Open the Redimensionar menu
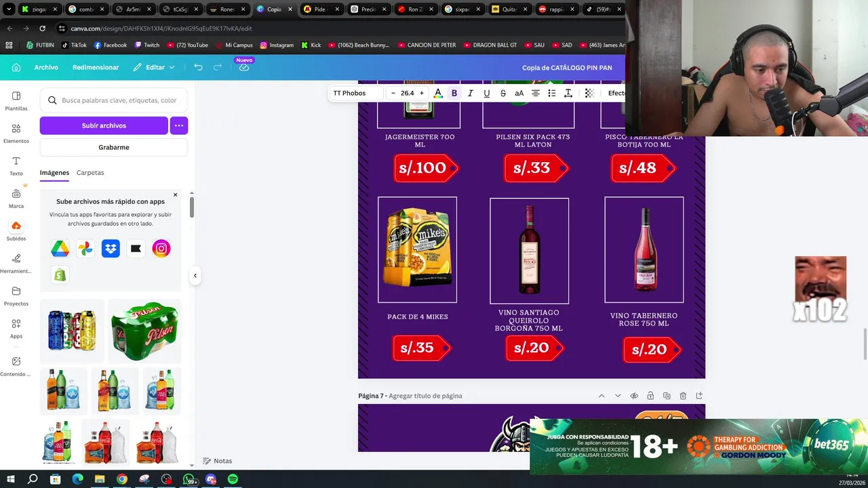 click(96, 67)
